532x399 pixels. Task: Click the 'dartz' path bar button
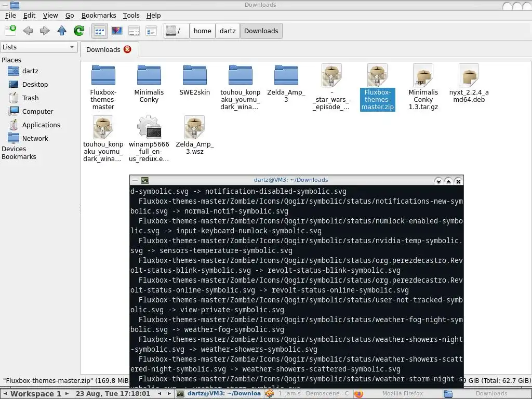tap(228, 31)
